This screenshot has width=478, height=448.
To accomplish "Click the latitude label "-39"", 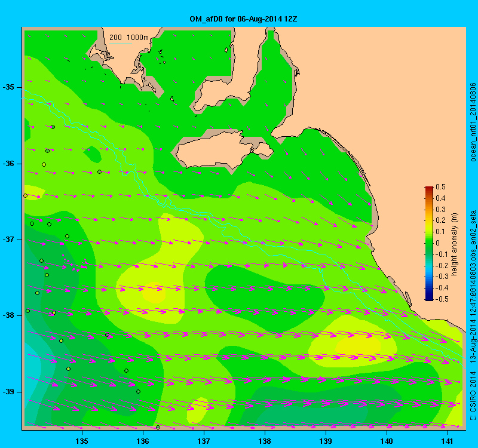I will 8,392.
